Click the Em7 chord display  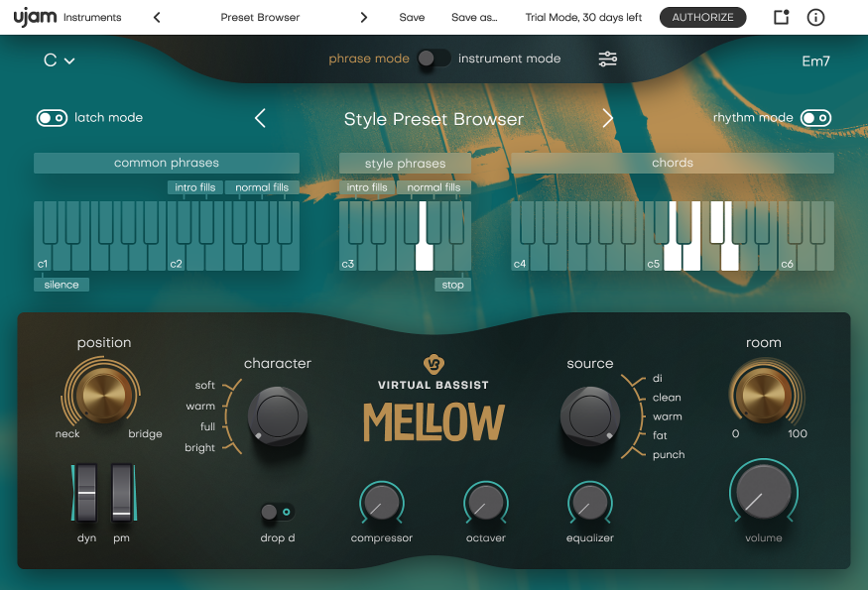click(x=815, y=60)
